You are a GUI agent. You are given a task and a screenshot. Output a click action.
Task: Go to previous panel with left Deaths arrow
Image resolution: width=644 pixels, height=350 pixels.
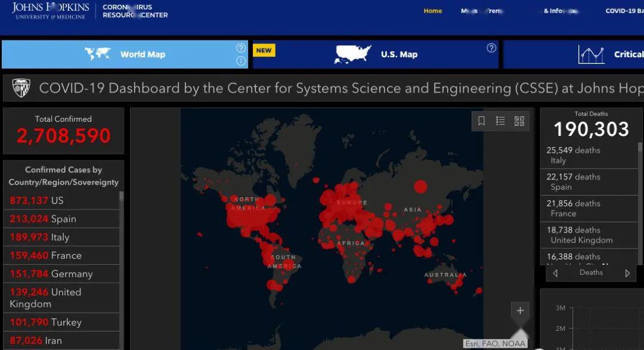click(555, 273)
